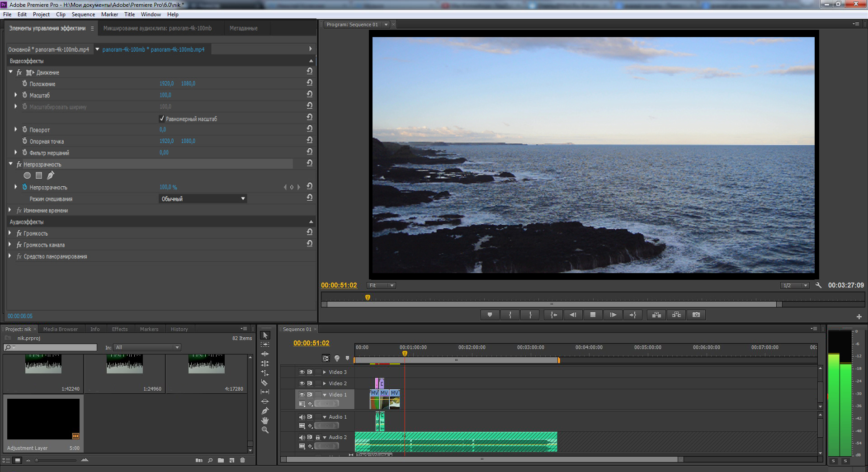The height and width of the screenshot is (472, 868).
Task: Open the Fit zoom level dropdown
Action: tap(381, 285)
